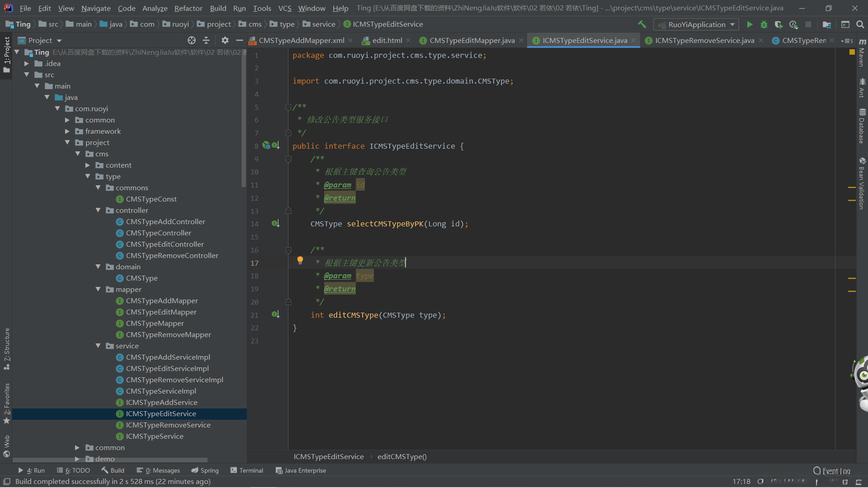Click the locate-file crosshair icon in Project panel
868x488 pixels.
(x=192, y=40)
